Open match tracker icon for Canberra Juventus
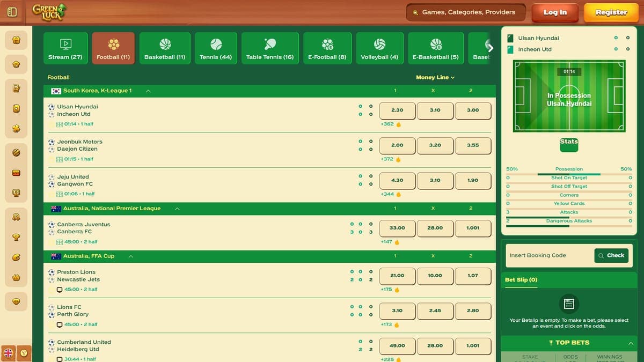Image resolution: width=644 pixels, height=362 pixels. [60, 242]
